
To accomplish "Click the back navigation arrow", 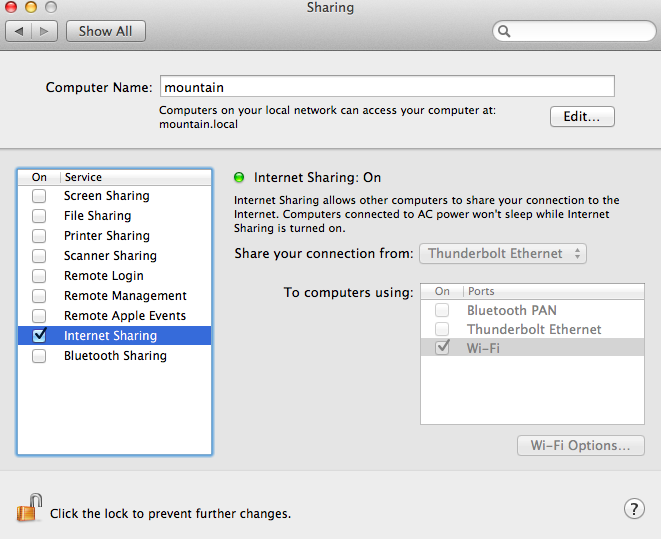I will [19, 31].
